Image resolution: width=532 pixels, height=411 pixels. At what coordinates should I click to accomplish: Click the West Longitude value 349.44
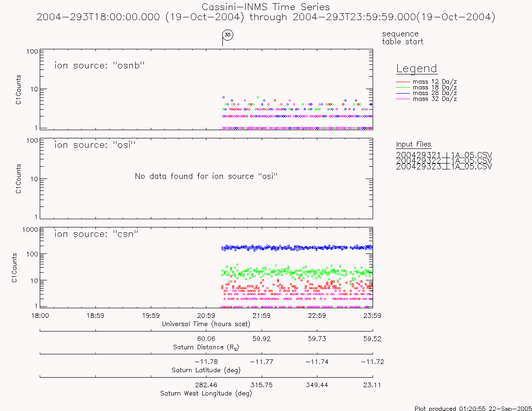[x=317, y=385]
